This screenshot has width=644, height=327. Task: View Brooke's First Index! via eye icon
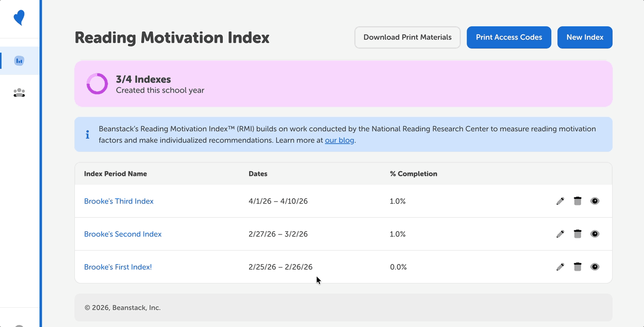click(x=595, y=267)
